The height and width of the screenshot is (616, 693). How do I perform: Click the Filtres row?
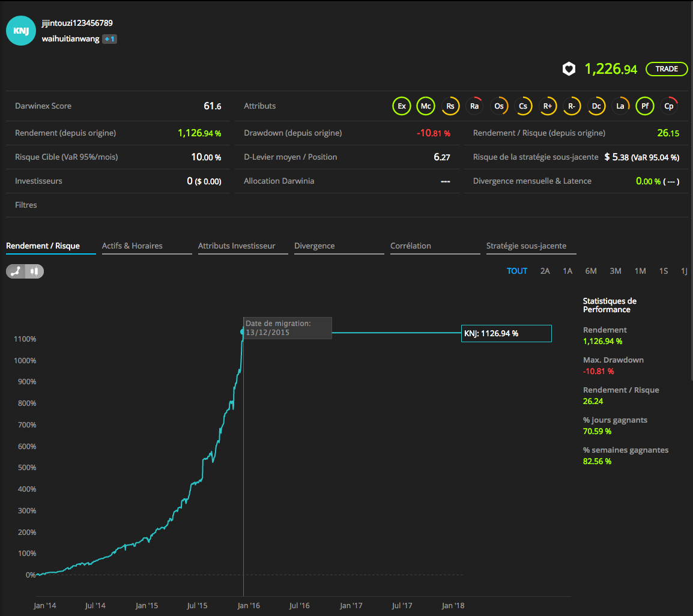pos(346,205)
